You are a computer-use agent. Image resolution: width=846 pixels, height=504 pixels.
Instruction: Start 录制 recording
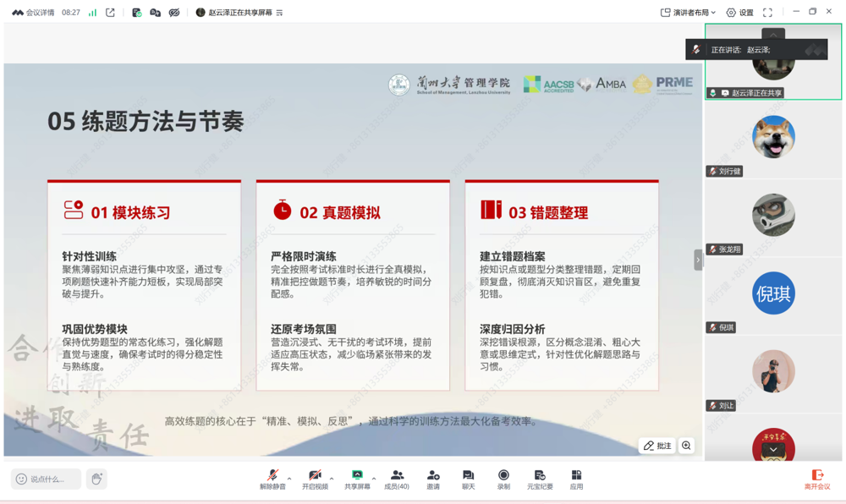pos(503,479)
